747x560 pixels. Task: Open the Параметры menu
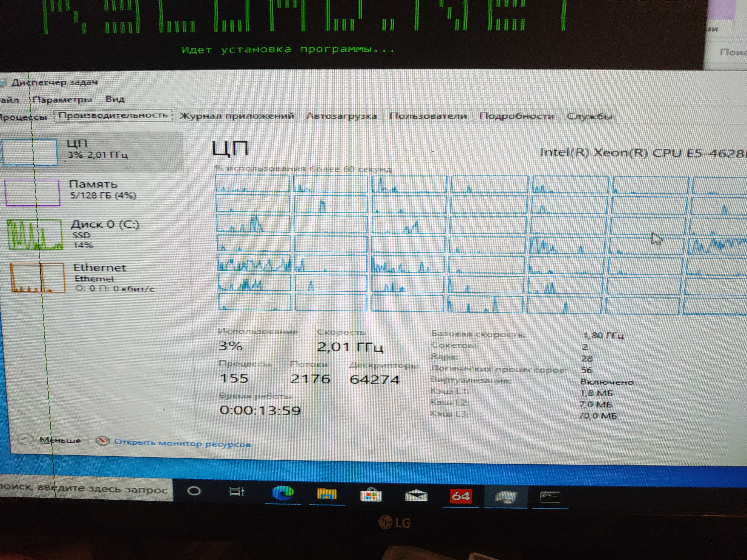[x=62, y=99]
